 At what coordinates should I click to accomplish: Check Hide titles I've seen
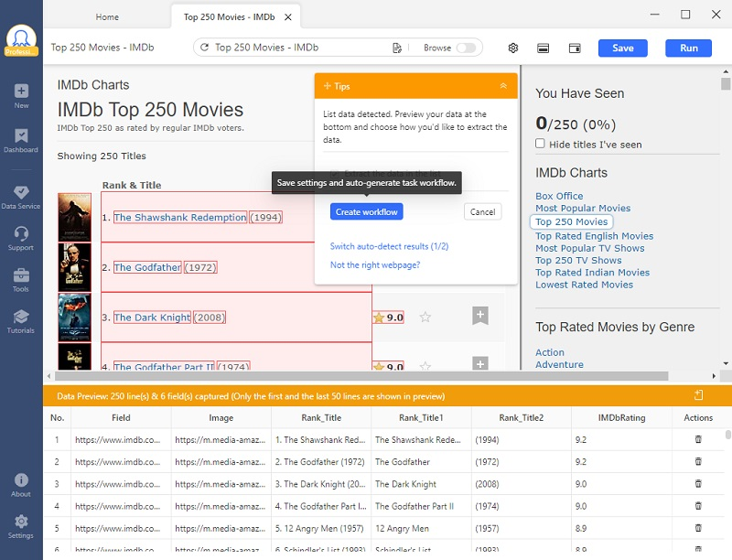point(540,144)
